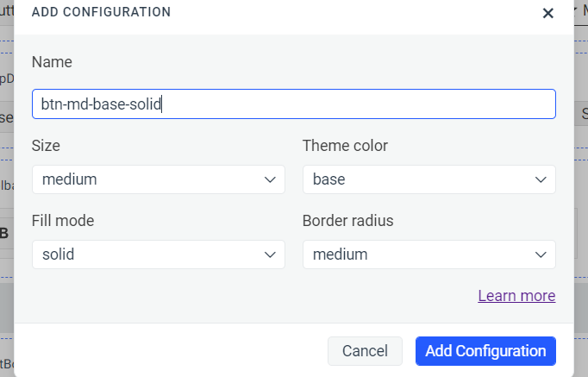The height and width of the screenshot is (377, 588).
Task: Click the Theme color chevron arrow
Action: click(541, 179)
